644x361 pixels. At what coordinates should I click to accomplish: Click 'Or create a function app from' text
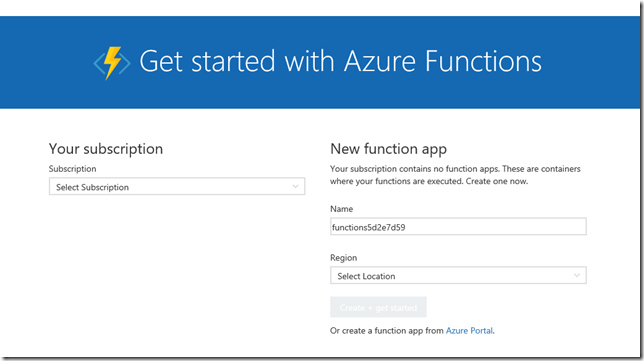[387, 331]
